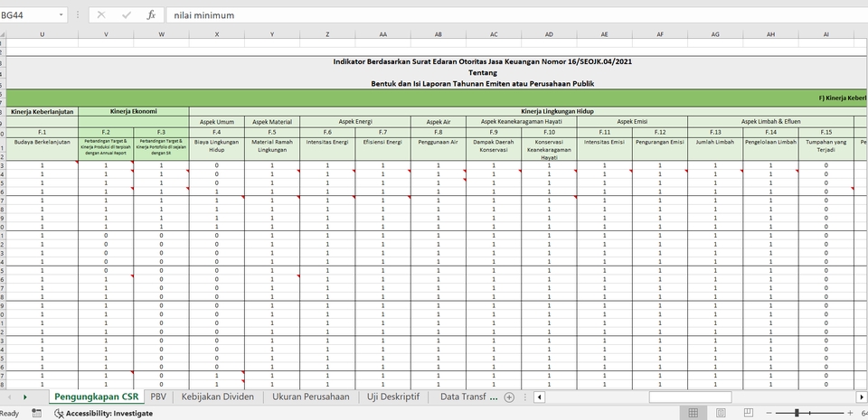Click the 'F.15' code cell
The image size is (868, 420).
coord(826,133)
